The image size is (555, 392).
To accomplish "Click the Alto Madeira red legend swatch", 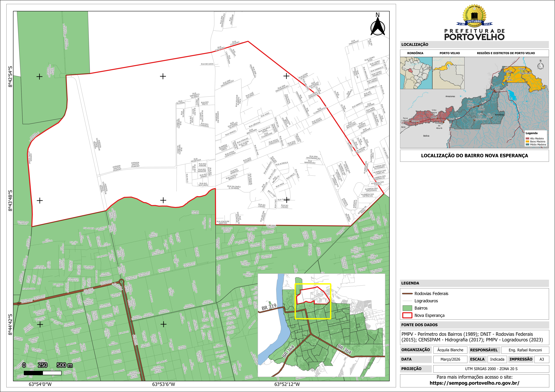I will pyautogui.click(x=527, y=139).
